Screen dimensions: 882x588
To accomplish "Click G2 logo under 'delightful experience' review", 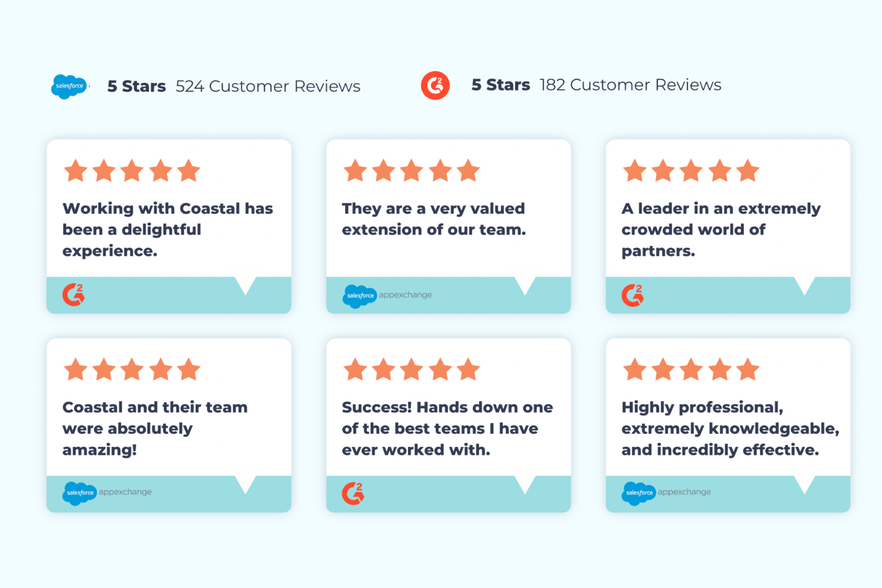I will point(73,295).
